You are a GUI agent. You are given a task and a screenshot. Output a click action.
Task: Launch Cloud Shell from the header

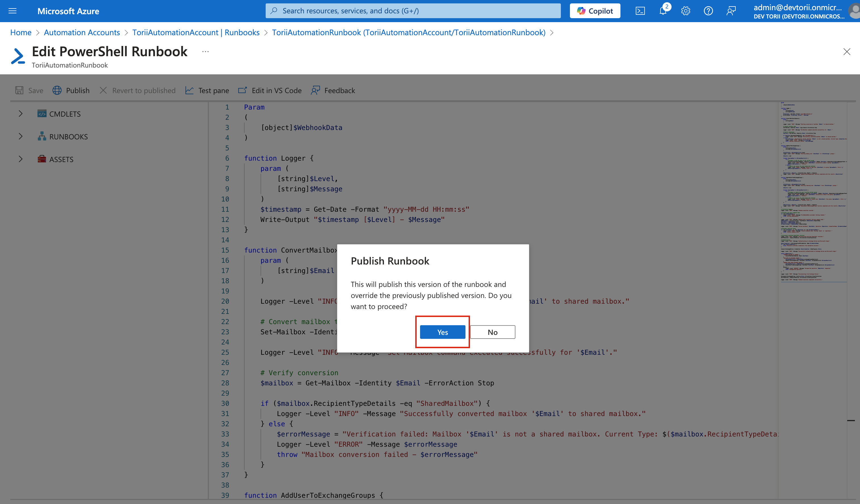click(x=640, y=11)
